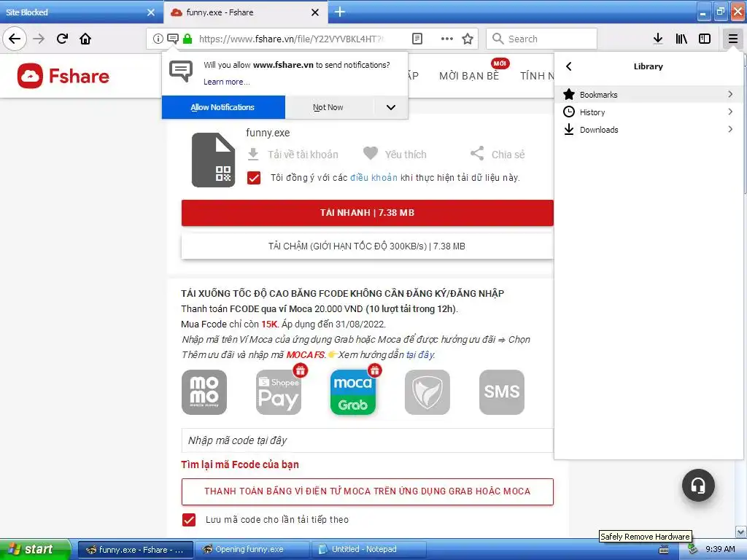The image size is (747, 560).
Task: Click TẢI CHẬM slow download button
Action: (x=368, y=246)
